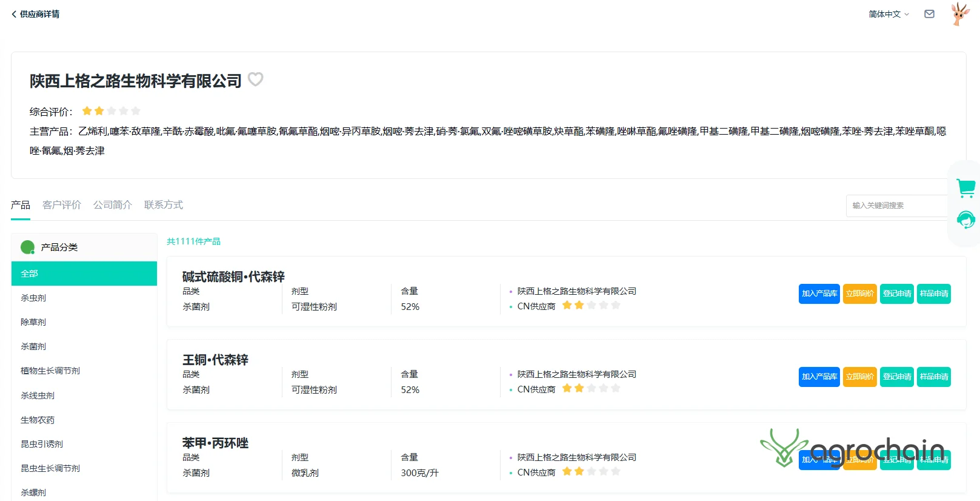
Task: Click 立即询价 for 王铜·代森锌
Action: [860, 377]
